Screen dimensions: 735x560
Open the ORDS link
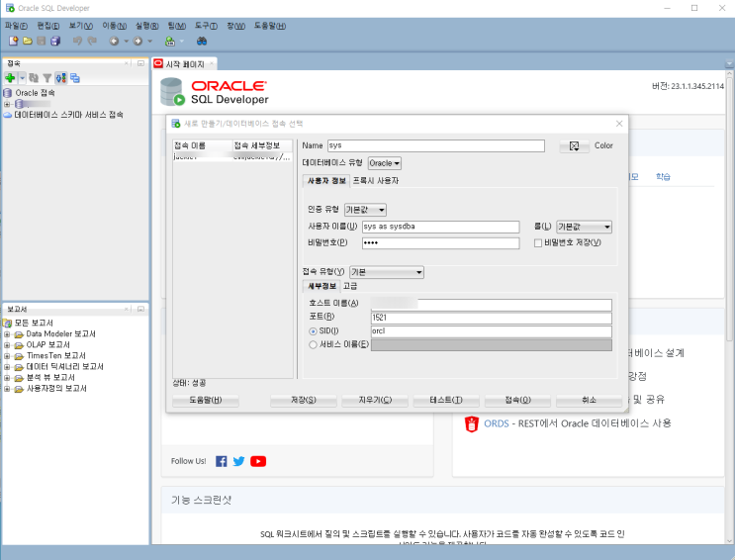pos(497,423)
